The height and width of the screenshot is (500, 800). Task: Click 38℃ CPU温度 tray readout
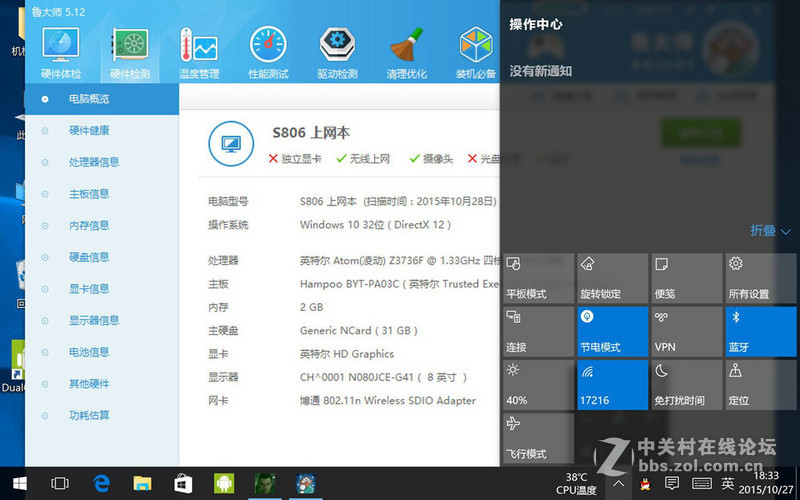click(577, 484)
